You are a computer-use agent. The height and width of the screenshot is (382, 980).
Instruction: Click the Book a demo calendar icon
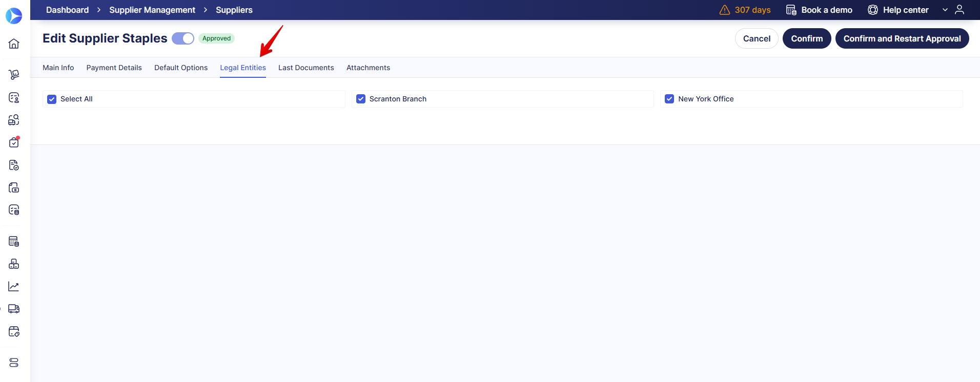click(x=791, y=10)
